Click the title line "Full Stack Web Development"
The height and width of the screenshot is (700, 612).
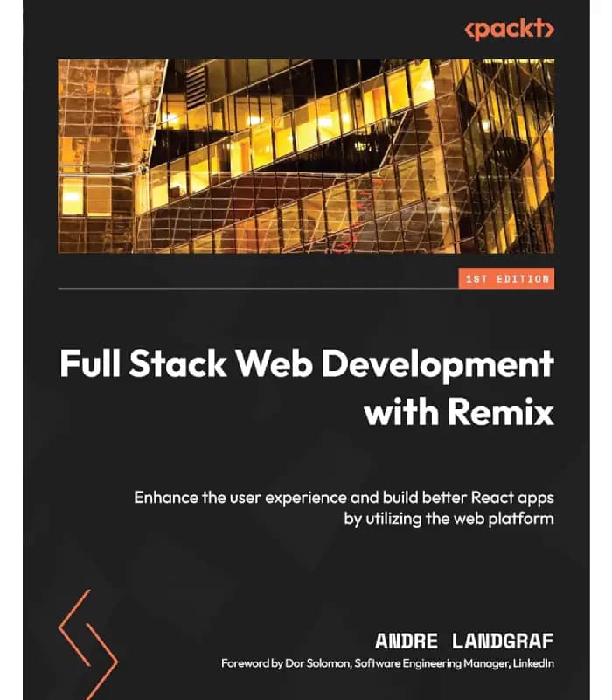pyautogui.click(x=307, y=364)
